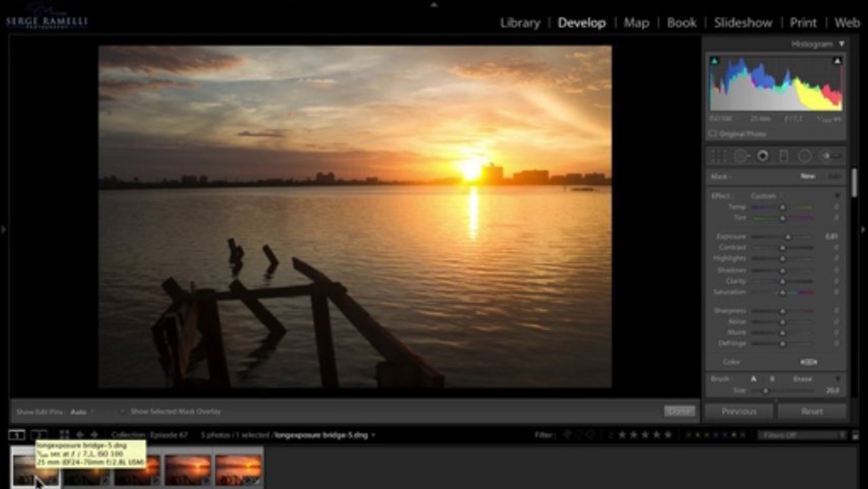
Task: Click Edit next to Mask
Action: pos(834,176)
